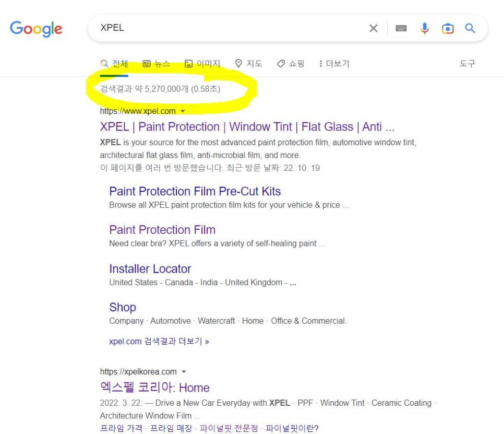Click the 파이널핏이란? sublink
The width and height of the screenshot is (504, 434).
tap(292, 429)
